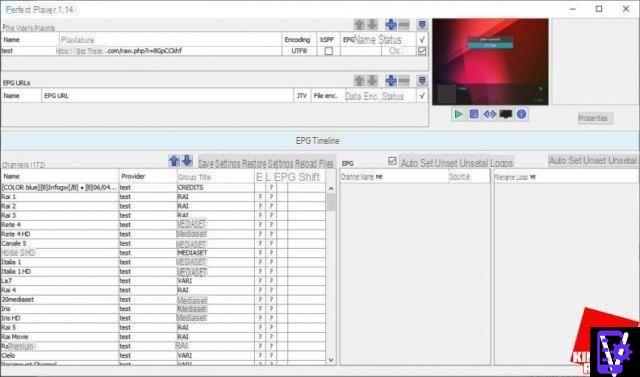Click Save Settings button
This screenshot has width=640, height=377.
click(220, 164)
